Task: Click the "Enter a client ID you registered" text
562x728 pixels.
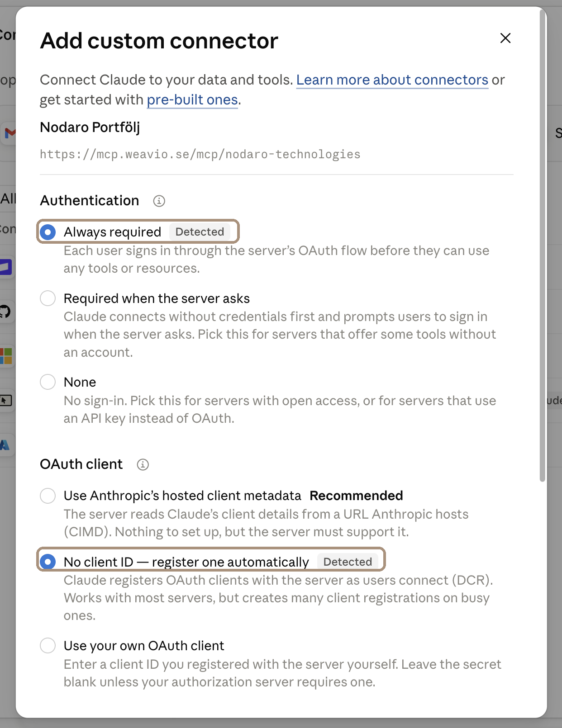Action: tap(282, 673)
